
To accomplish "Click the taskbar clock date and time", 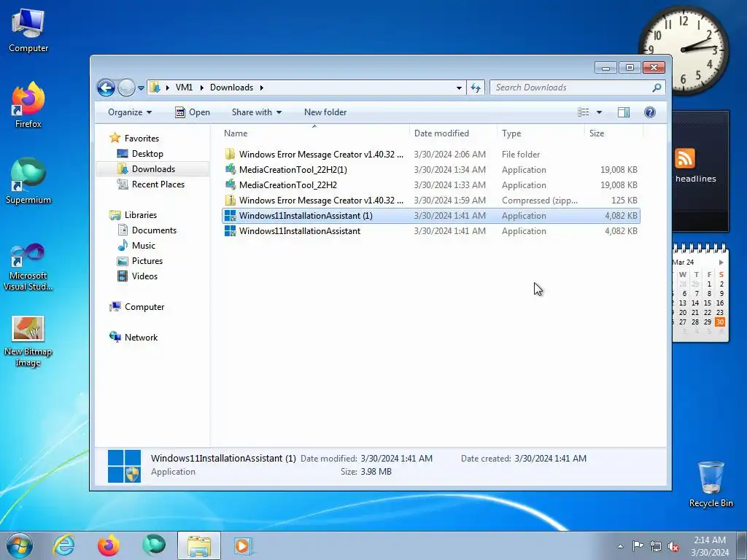I will (710, 546).
